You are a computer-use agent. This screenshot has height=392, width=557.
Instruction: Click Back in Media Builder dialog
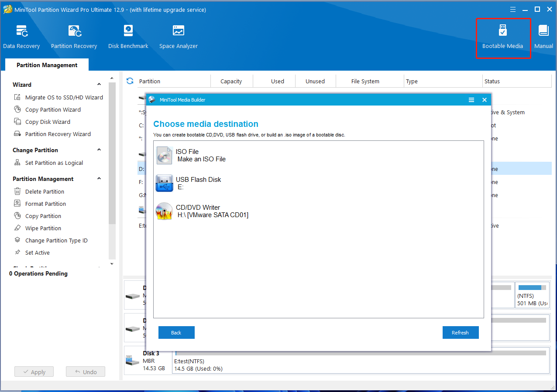[x=176, y=332]
